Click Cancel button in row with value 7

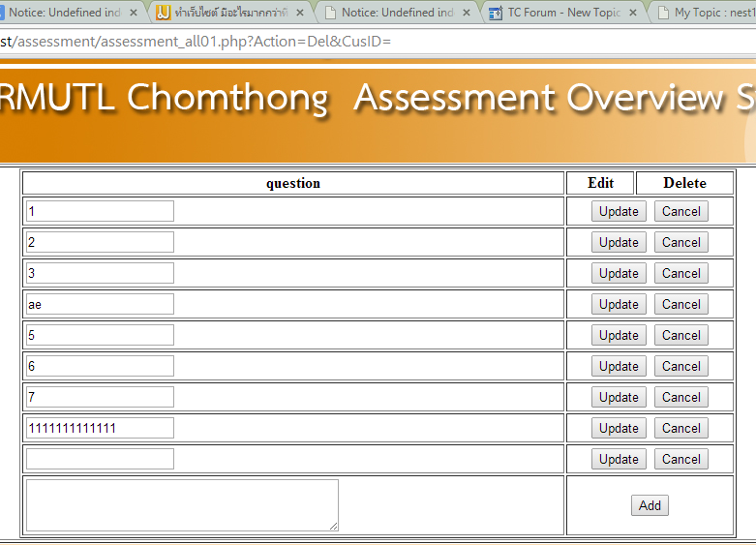click(680, 397)
